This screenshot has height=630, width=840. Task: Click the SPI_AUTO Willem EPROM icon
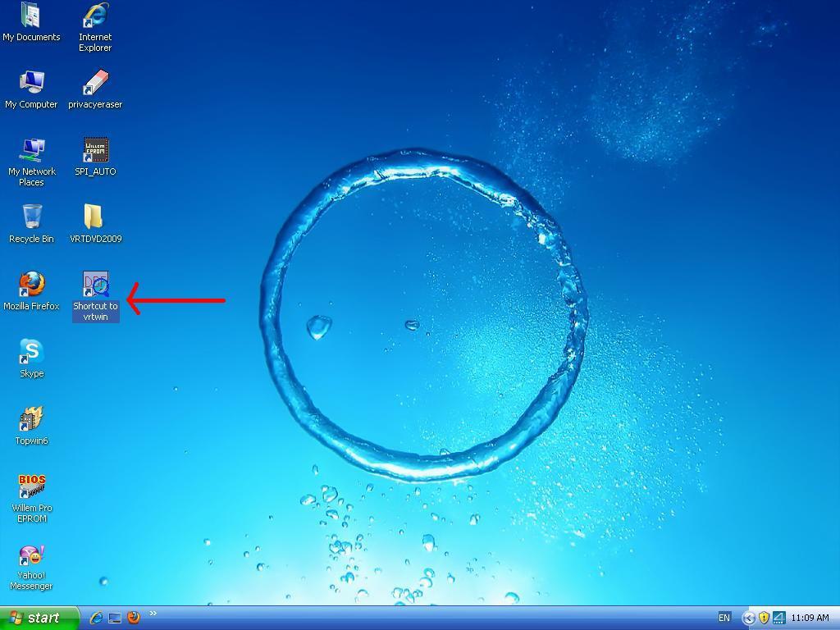pos(95,150)
